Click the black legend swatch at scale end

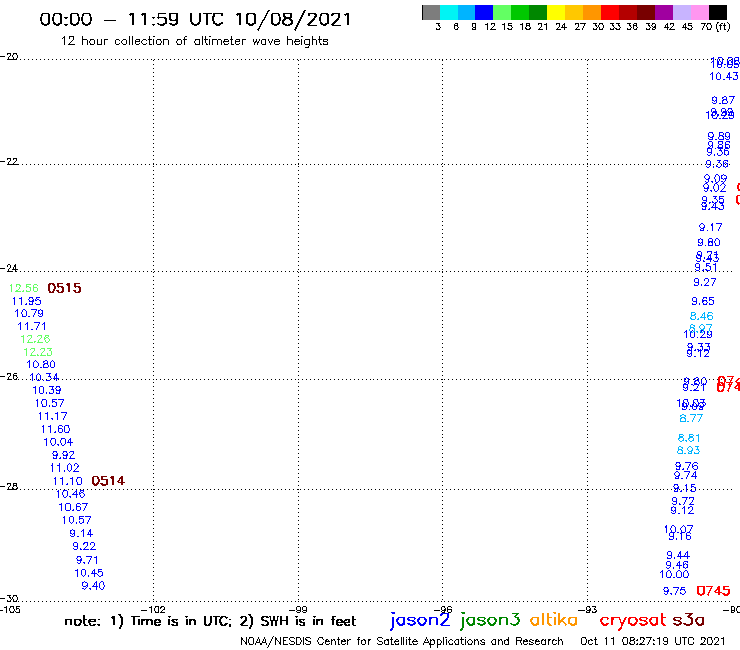coord(717,13)
